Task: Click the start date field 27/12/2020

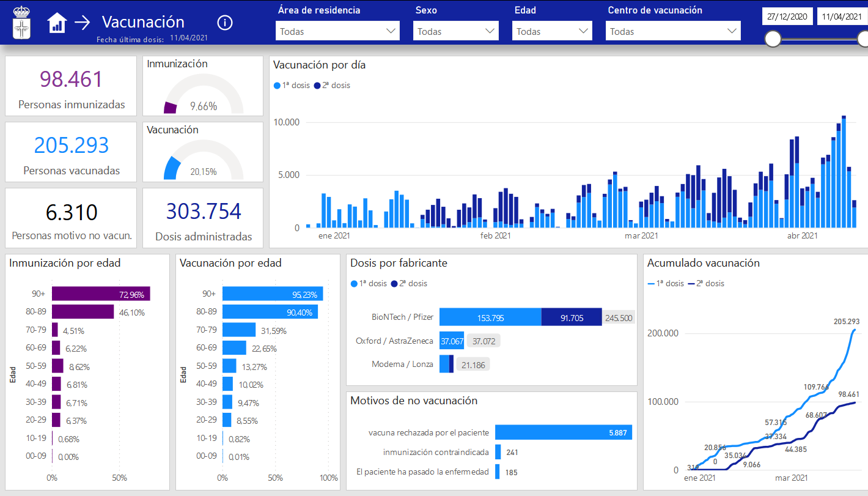Action: [x=787, y=17]
